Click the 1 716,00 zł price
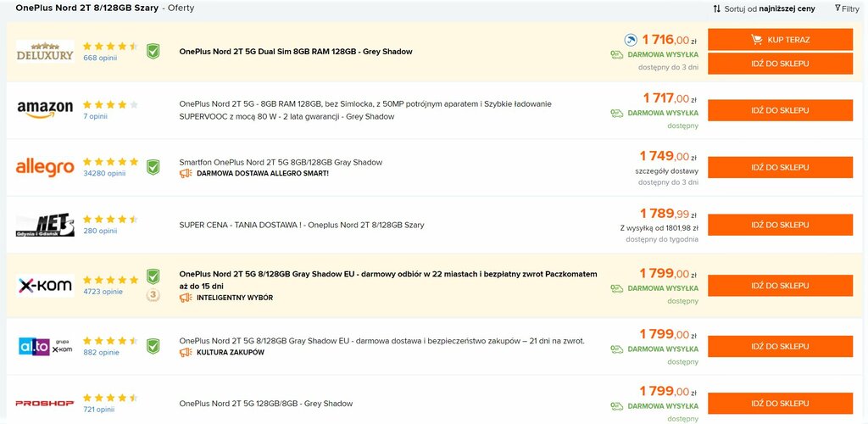The image size is (868, 424). click(x=669, y=40)
